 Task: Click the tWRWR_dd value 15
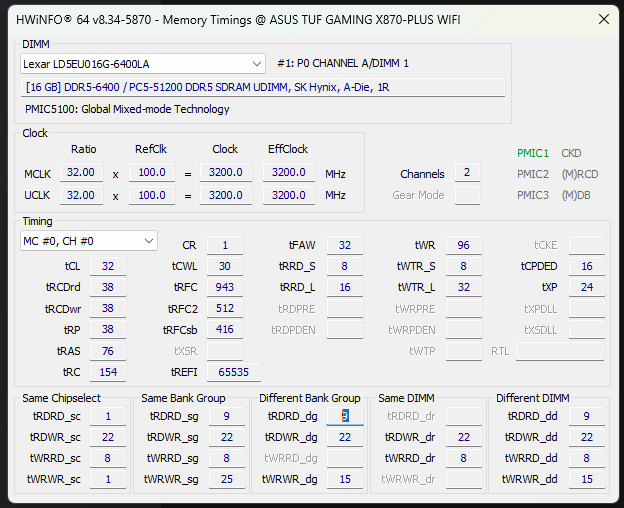587,479
